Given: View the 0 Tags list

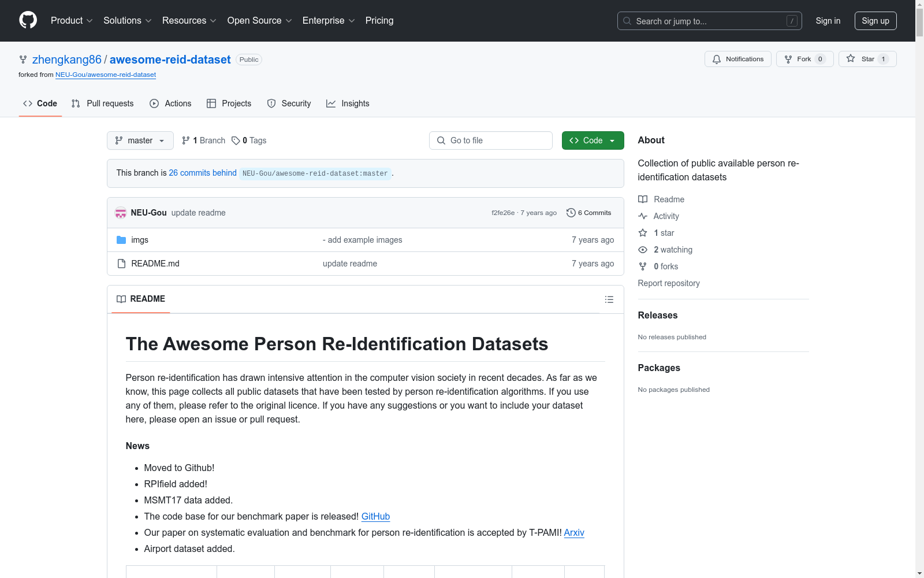Looking at the screenshot, I should click(249, 140).
